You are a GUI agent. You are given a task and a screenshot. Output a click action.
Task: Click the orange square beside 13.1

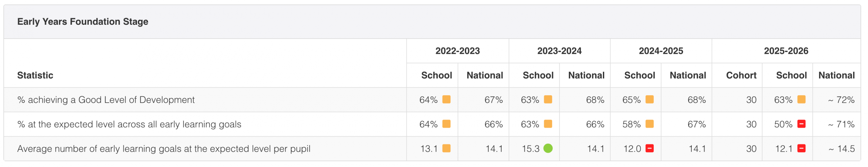446,148
